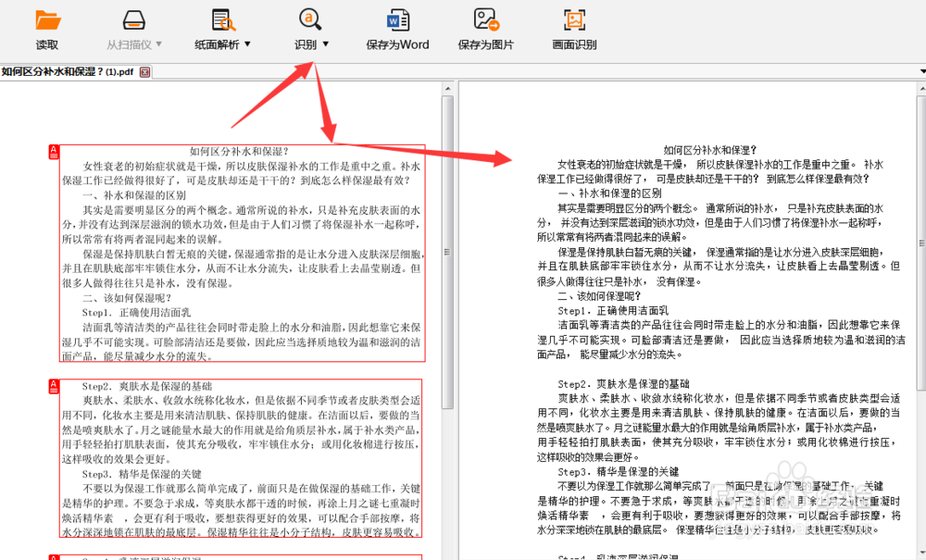Click Step1. 正确使用洁面乳 in left pane
The width and height of the screenshot is (926, 560).
click(x=136, y=313)
